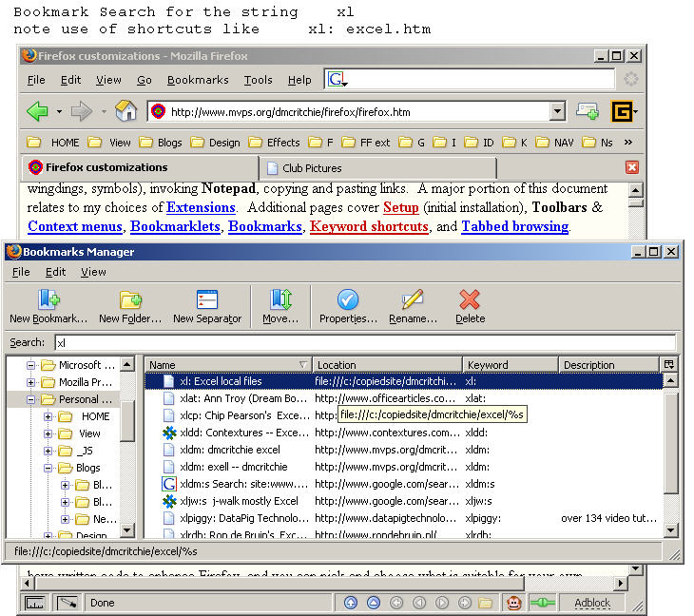Collapse the Blogs folder tree node
The height and width of the screenshot is (616, 694).
coord(48,469)
